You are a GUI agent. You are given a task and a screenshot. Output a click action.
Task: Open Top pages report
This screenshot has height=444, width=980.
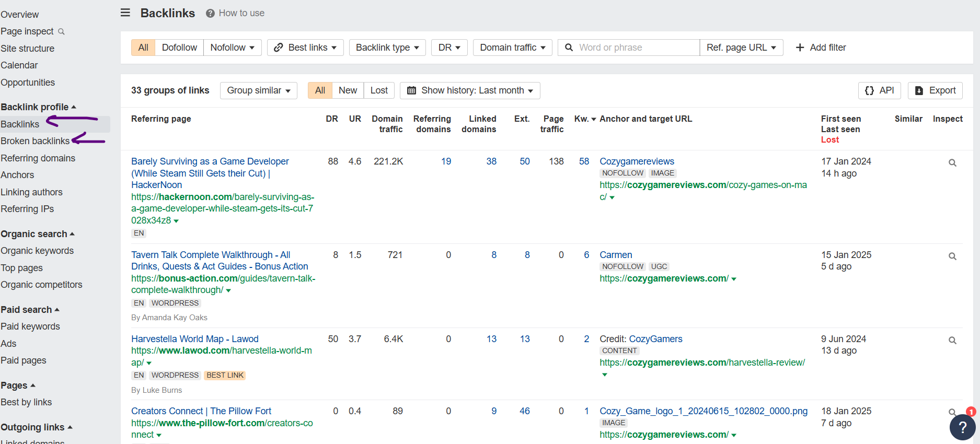[22, 268]
